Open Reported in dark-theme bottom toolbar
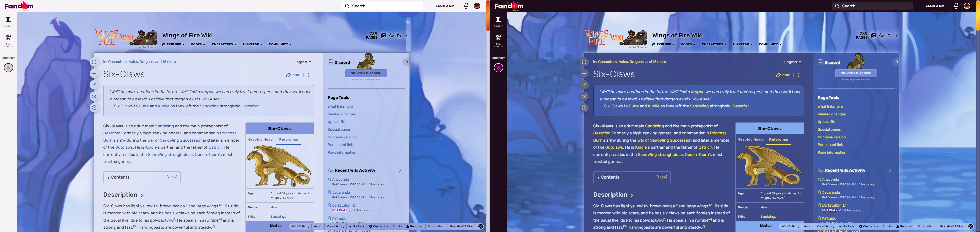980x232 pixels. 904,227
